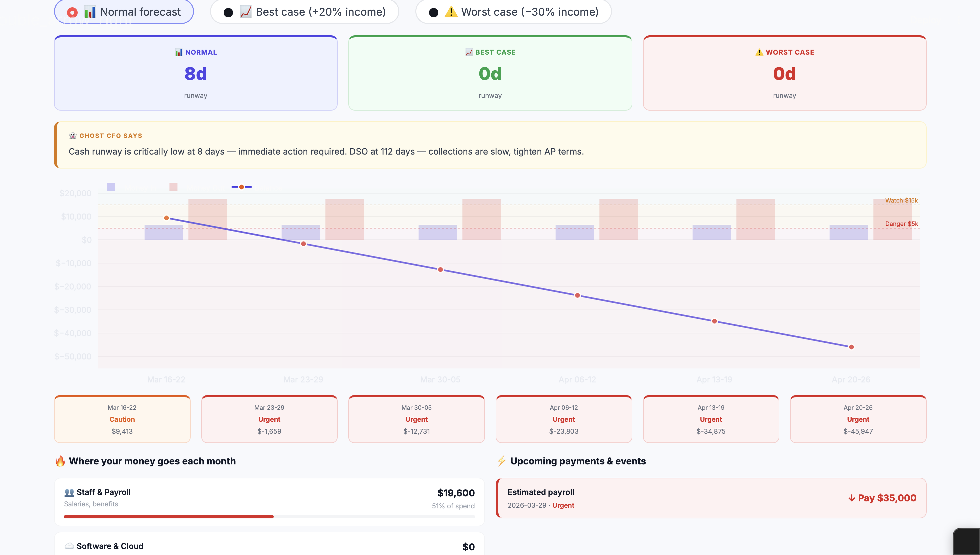This screenshot has width=980, height=555.
Task: Select the Normal forecast radio option
Action: pos(72,13)
